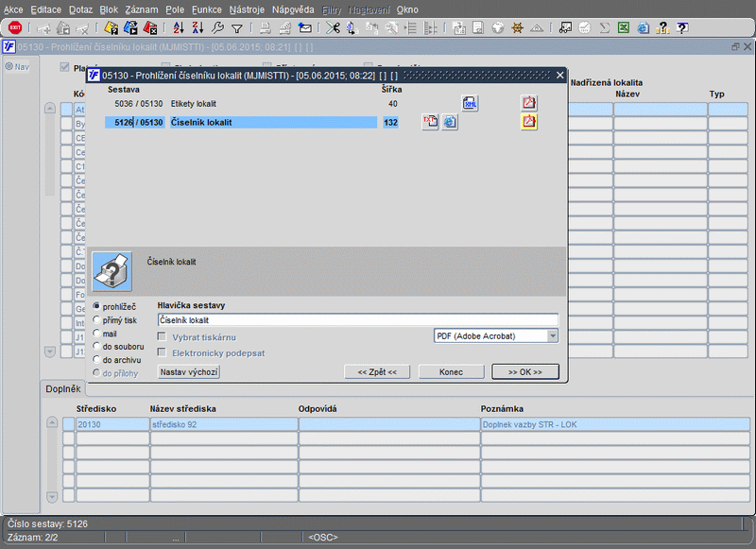
Task: Choose the 'mail' radio button
Action: click(97, 333)
